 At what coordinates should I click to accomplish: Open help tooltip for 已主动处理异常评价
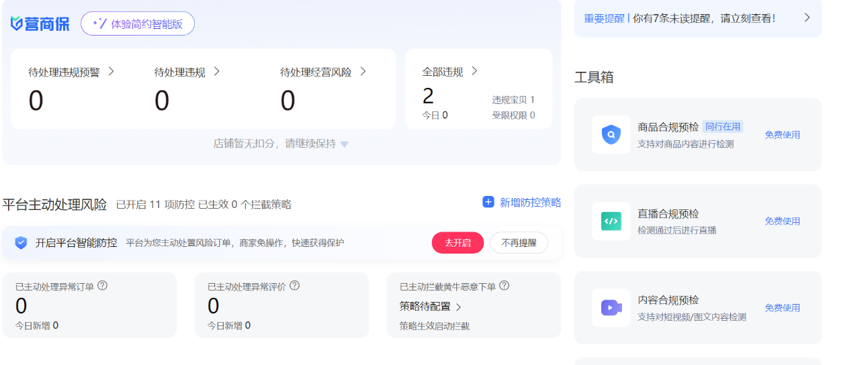tap(294, 286)
